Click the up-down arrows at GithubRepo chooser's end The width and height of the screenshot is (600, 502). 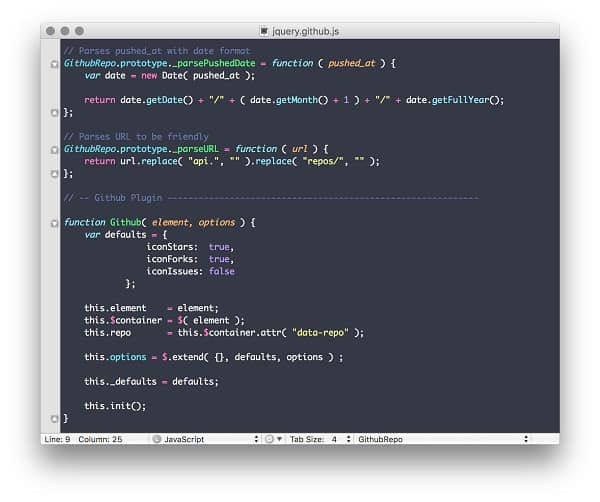tap(526, 439)
